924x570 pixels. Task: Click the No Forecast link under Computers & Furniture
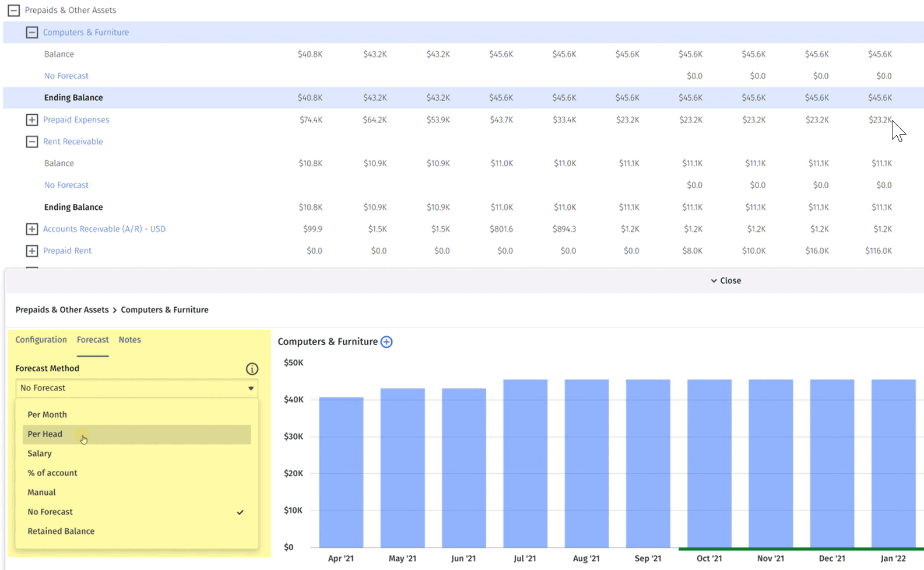(66, 76)
